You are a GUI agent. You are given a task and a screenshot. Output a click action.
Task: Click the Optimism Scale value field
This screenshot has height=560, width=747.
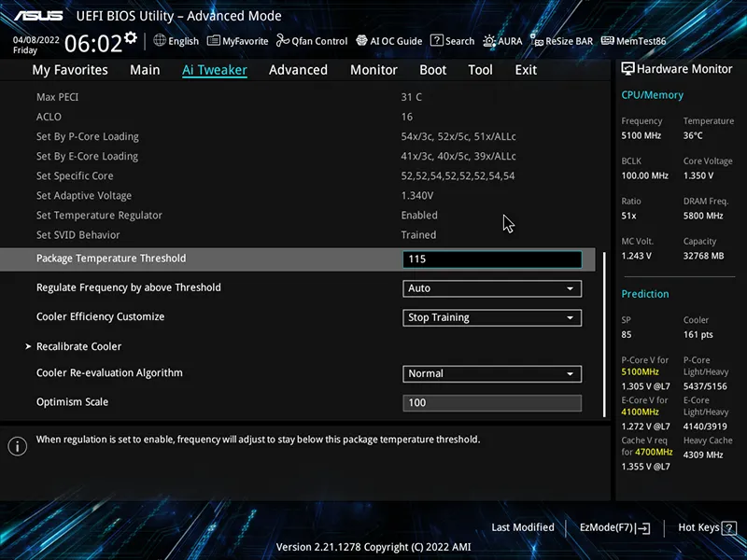tap(492, 403)
